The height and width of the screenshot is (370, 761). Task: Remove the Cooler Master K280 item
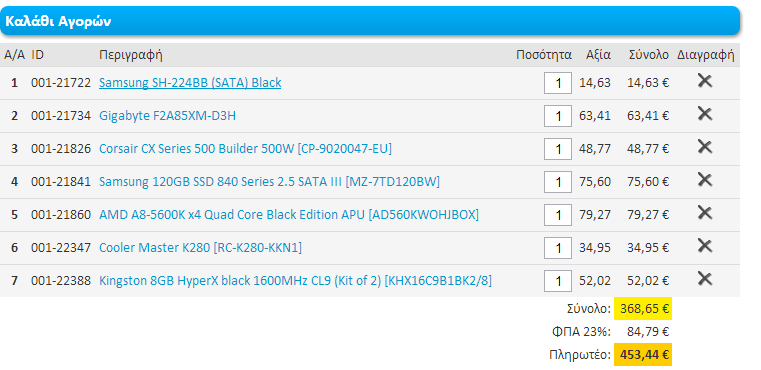coord(705,246)
